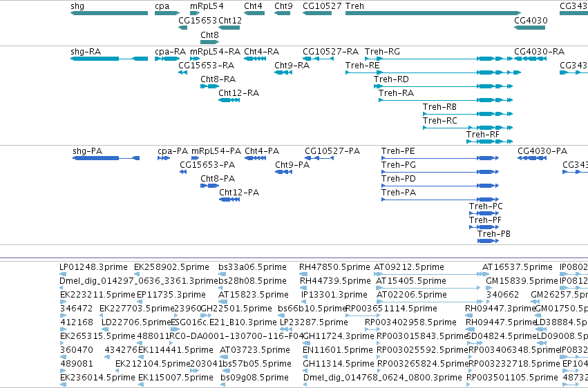Select the Treh-PB protein label
The image size is (588, 388).
493,234
